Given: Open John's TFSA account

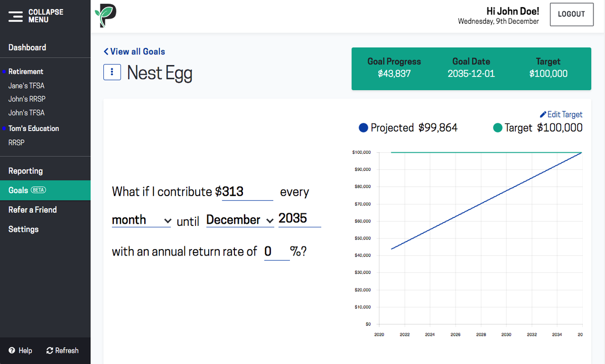Looking at the screenshot, I should [26, 113].
